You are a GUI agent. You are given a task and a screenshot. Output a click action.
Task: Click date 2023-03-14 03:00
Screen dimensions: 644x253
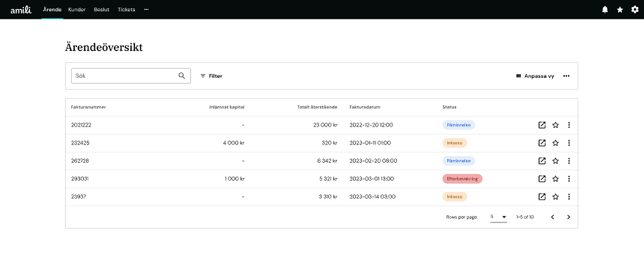pyautogui.click(x=373, y=197)
